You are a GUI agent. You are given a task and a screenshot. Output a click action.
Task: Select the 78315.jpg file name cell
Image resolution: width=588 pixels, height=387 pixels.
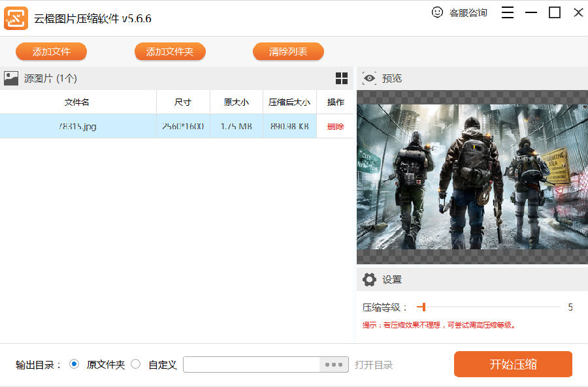(78, 126)
